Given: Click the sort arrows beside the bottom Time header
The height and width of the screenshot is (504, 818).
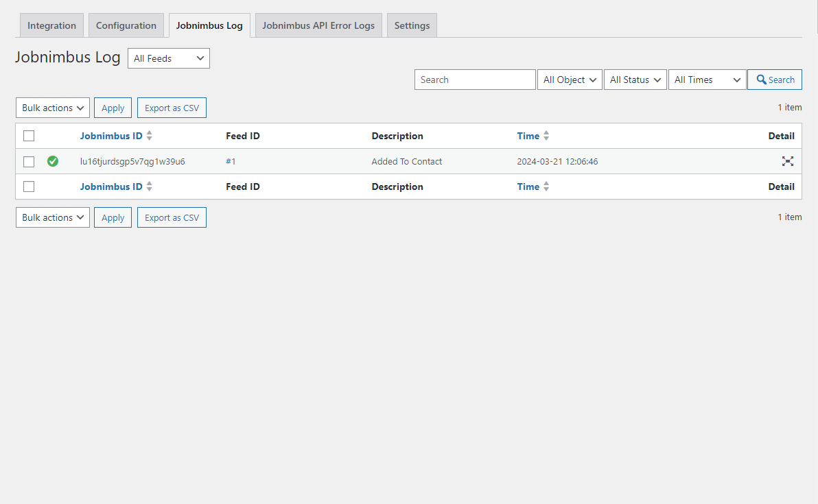Looking at the screenshot, I should tap(546, 186).
